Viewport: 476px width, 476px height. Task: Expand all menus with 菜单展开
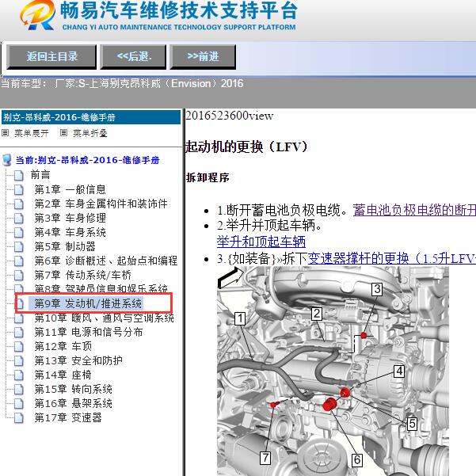(31, 133)
